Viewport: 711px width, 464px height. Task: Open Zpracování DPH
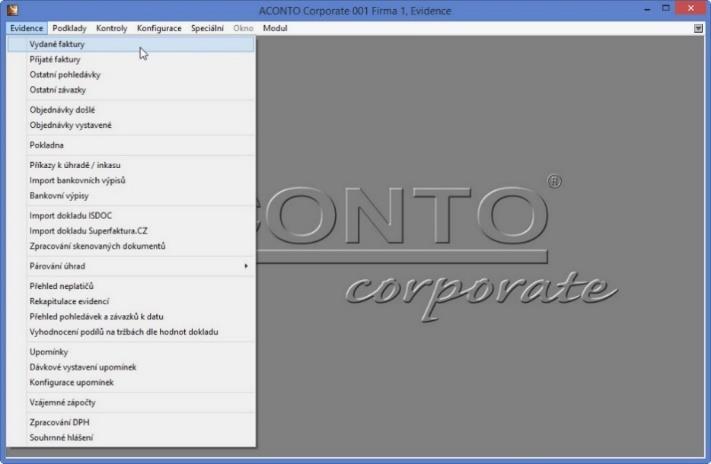[x=131, y=422]
